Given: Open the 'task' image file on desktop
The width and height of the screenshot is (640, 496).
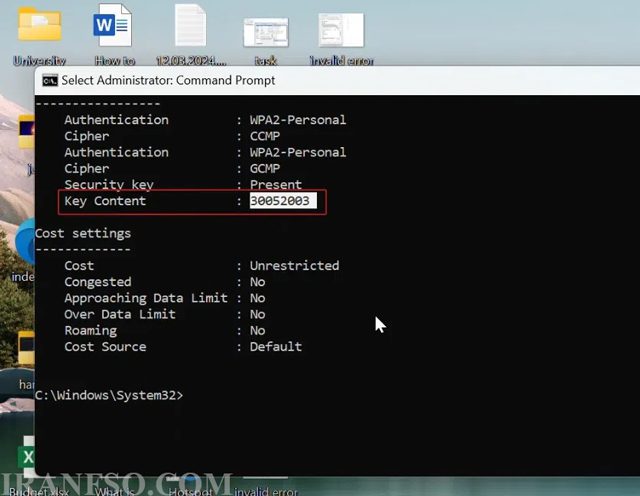Looking at the screenshot, I should click(x=266, y=32).
